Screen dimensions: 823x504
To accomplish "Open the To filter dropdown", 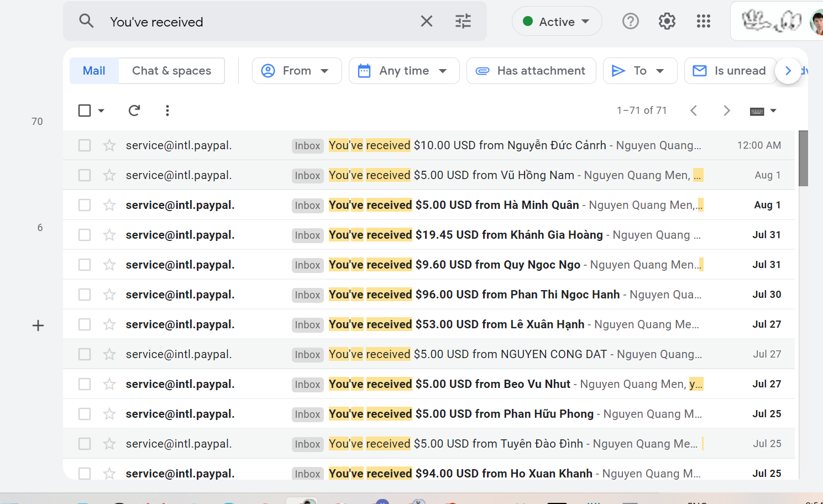I will pyautogui.click(x=640, y=71).
